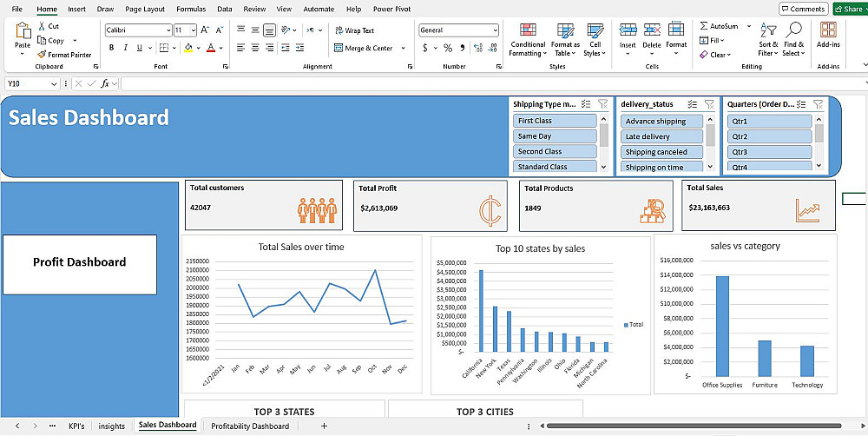Toggle multi-select on Quarters slicer
This screenshot has width=868, height=436.
tap(800, 104)
